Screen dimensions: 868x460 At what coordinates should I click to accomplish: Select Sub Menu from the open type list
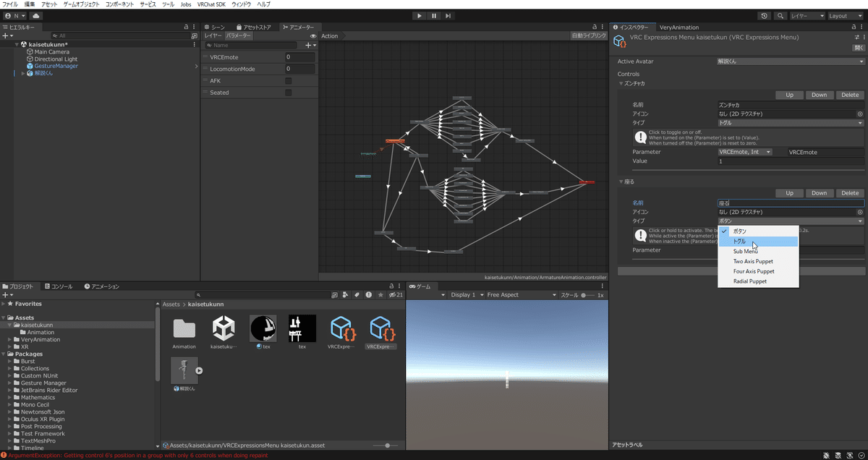[745, 252]
